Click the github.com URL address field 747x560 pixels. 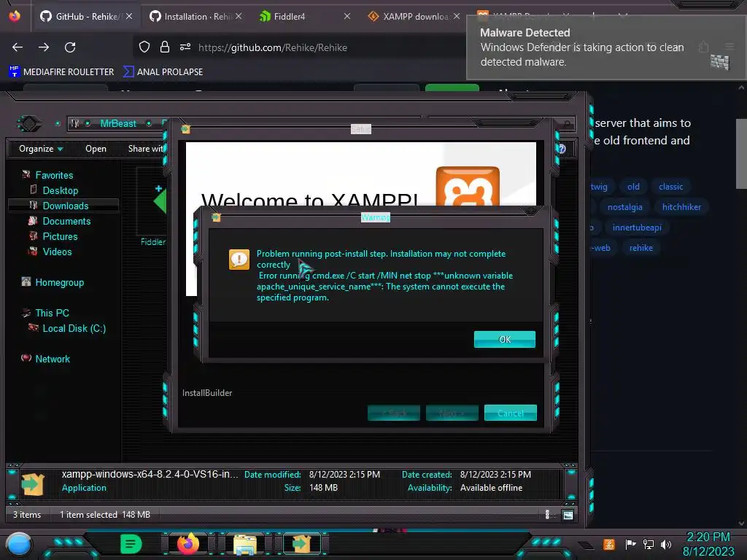coord(273,47)
